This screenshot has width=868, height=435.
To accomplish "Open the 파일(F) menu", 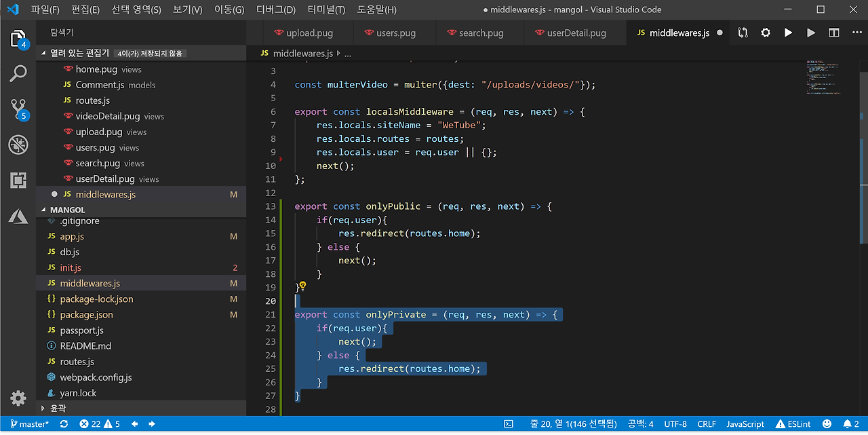I will 45,10.
